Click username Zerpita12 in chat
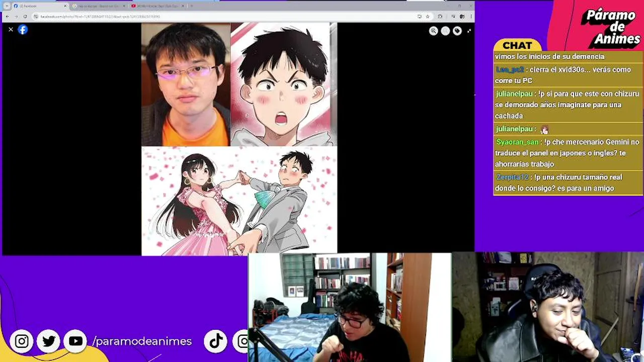This screenshot has width=644, height=362. [x=512, y=177]
